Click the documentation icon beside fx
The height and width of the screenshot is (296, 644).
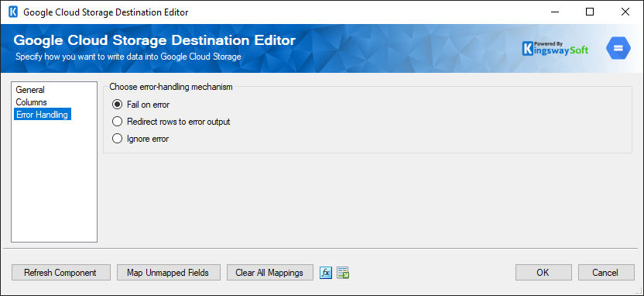click(343, 273)
